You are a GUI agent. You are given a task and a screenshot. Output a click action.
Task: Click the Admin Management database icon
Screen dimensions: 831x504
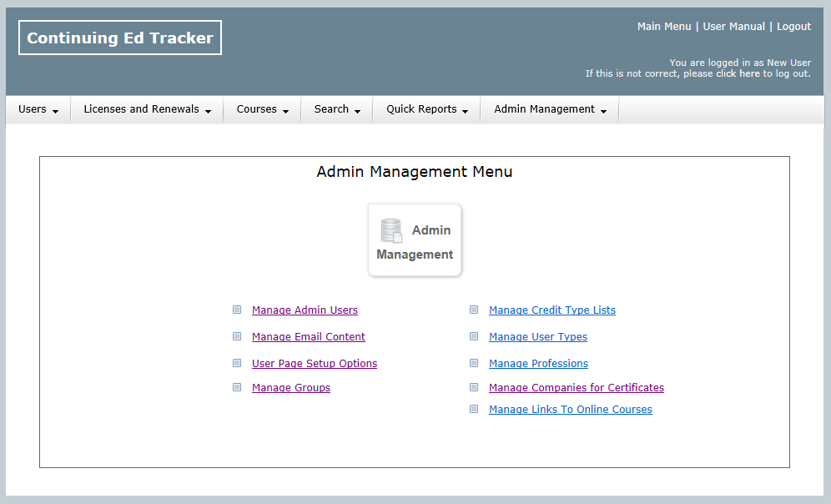click(x=391, y=230)
